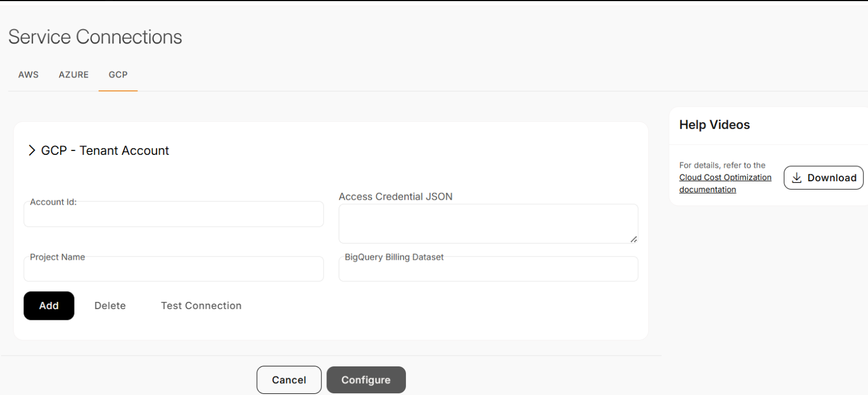
Task: Click the Project Name input field
Action: pyautogui.click(x=173, y=270)
